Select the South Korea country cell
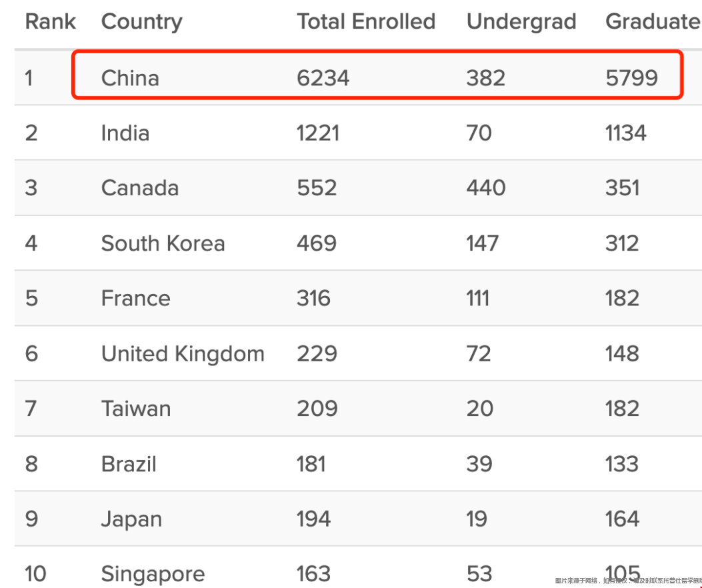The height and width of the screenshot is (588, 702). click(x=163, y=243)
